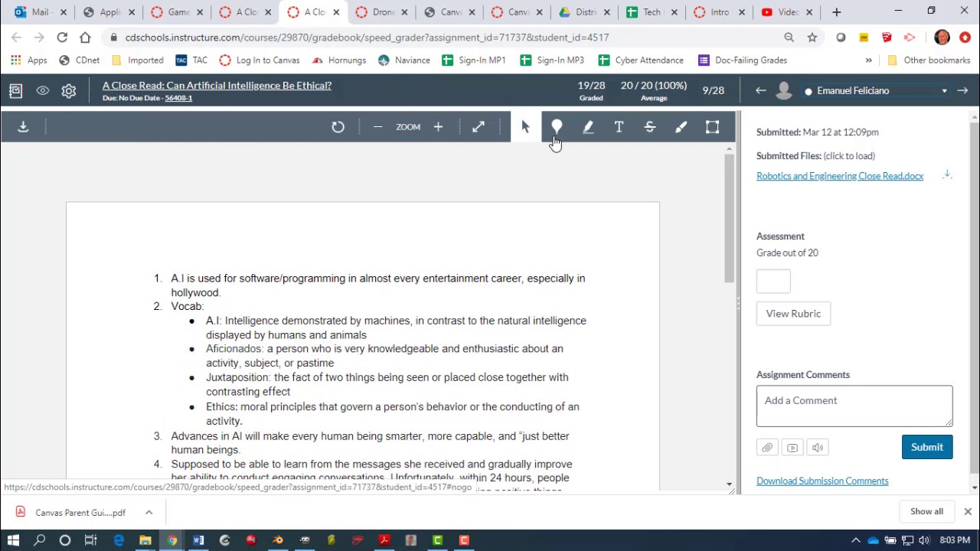
Task: Switch to the Game Canvas tab
Action: pyautogui.click(x=177, y=12)
